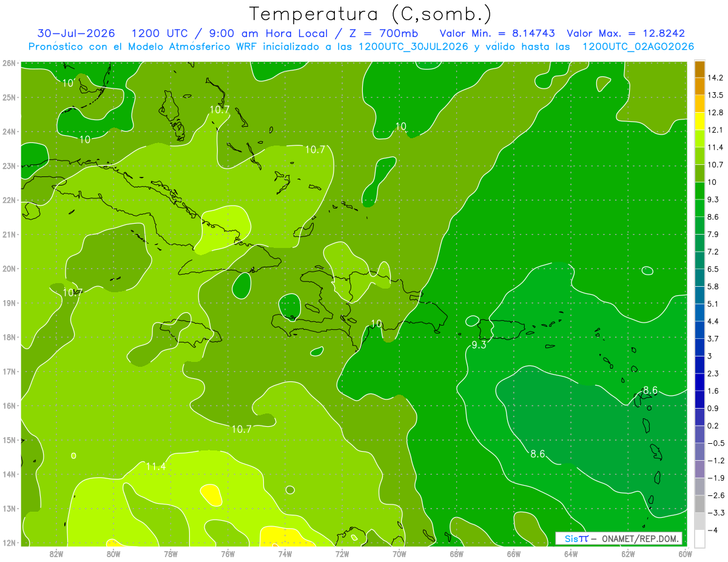Image resolution: width=728 pixels, height=562 pixels.
Task: Click the white swatch below -4 in color scale
Action: pyautogui.click(x=699, y=539)
